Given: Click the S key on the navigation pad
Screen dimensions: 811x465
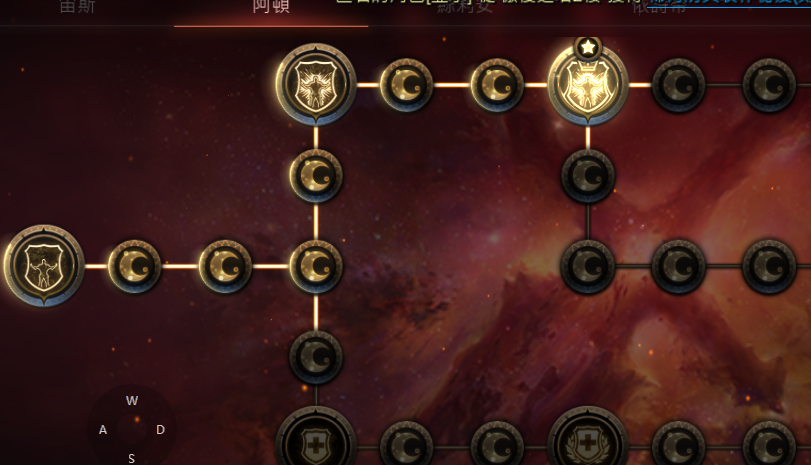Looking at the screenshot, I should (x=131, y=458).
